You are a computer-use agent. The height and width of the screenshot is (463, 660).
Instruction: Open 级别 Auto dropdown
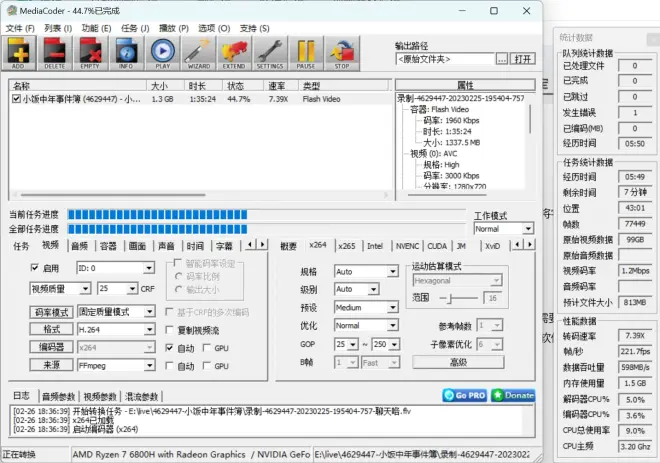(x=373, y=289)
